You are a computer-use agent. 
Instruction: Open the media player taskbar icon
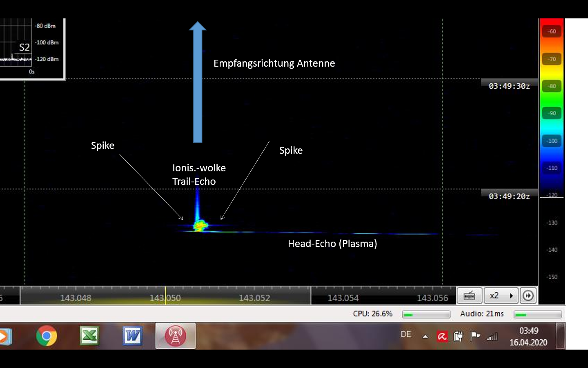5,337
